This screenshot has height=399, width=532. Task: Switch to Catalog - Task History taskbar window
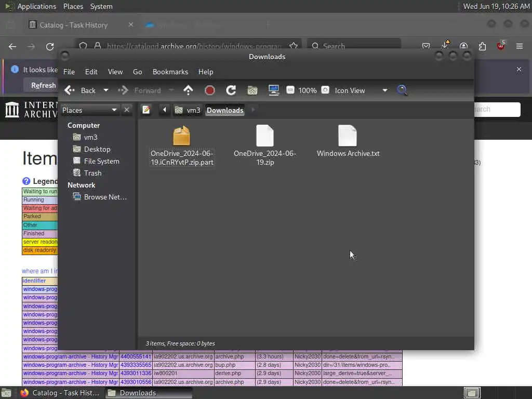tap(60, 393)
